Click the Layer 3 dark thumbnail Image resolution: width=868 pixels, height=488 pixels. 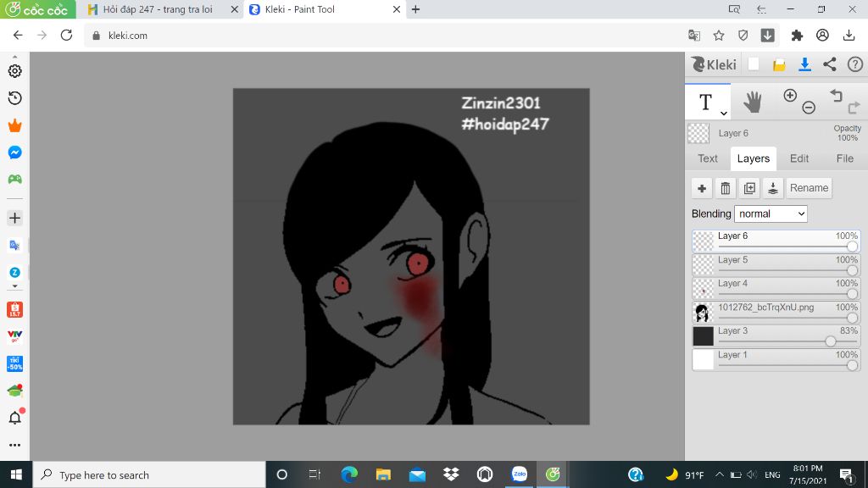click(703, 335)
